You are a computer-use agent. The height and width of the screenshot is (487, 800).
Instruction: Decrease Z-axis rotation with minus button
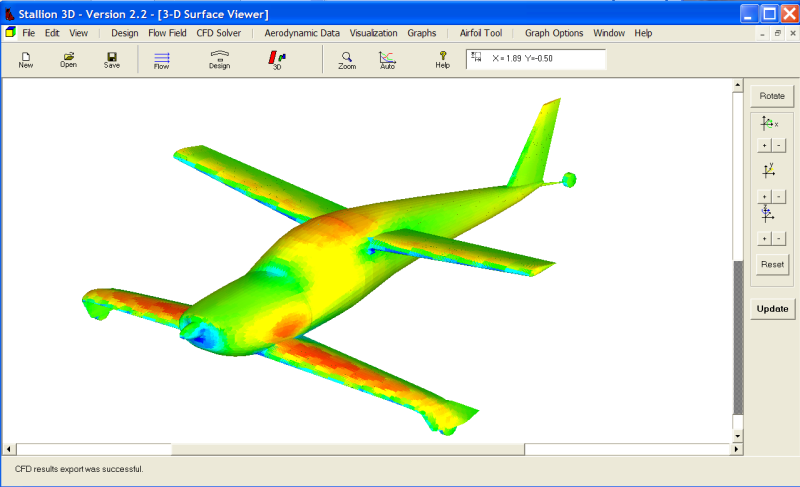coord(779,238)
